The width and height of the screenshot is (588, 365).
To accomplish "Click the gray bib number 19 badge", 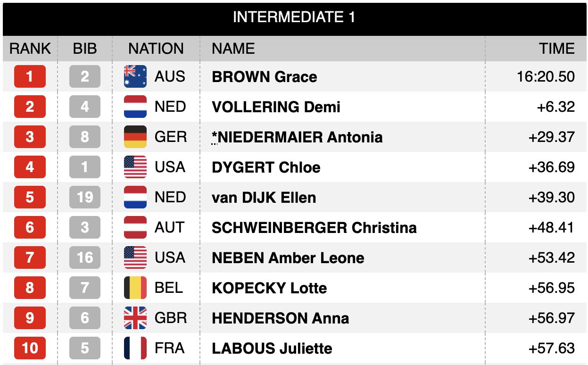I will pyautogui.click(x=85, y=197).
